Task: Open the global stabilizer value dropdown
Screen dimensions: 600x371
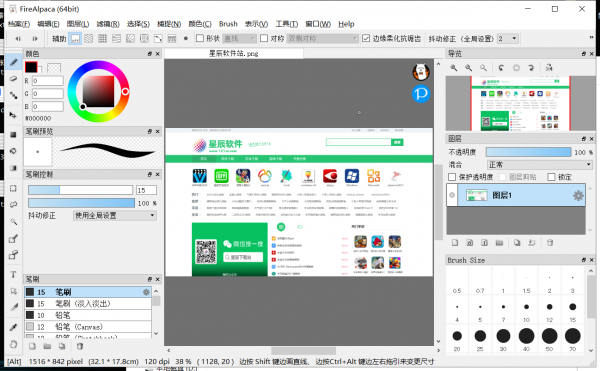Action: pyautogui.click(x=507, y=39)
